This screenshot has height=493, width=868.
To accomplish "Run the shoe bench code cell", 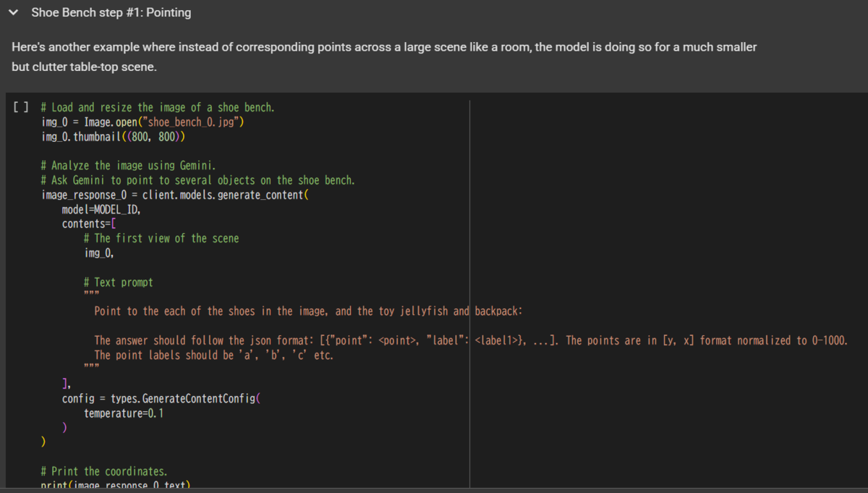I will click(x=21, y=108).
